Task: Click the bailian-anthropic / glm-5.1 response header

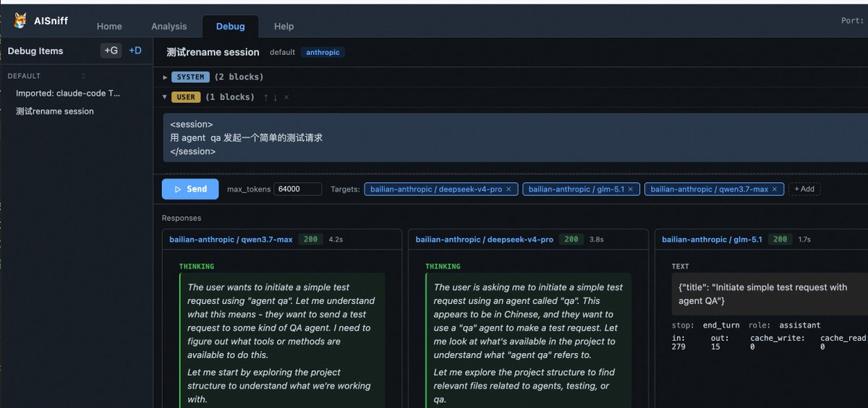Action: click(712, 239)
